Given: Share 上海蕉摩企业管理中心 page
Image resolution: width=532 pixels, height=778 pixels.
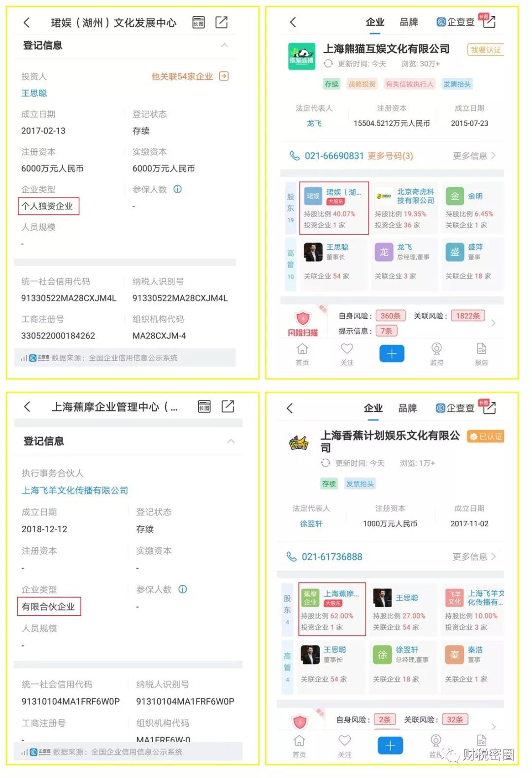Looking at the screenshot, I should 228,406.
